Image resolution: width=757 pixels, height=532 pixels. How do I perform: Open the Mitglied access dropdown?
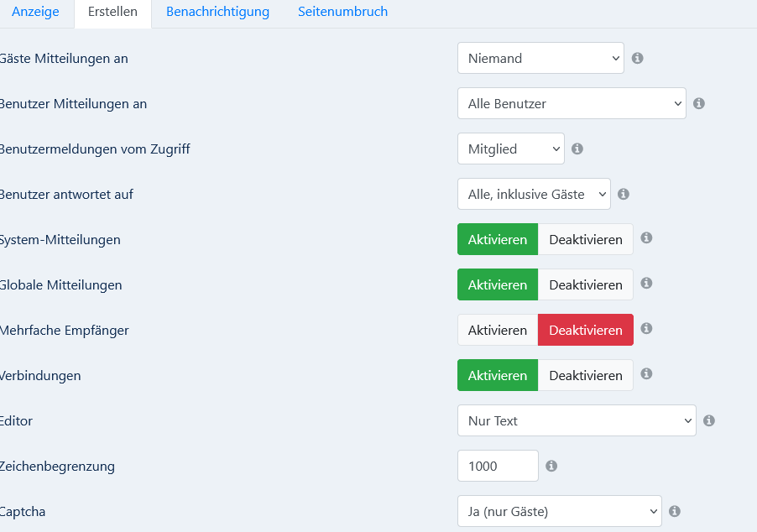coord(511,149)
